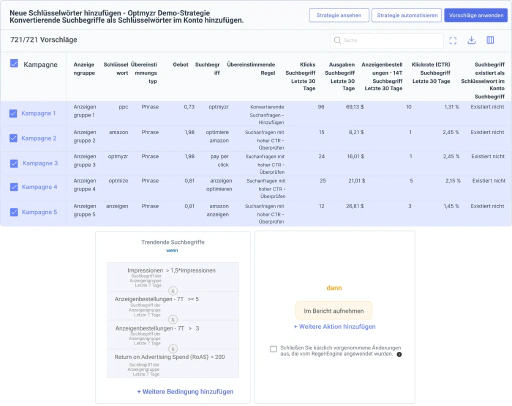Open fullscreen view with the expand icon
The width and height of the screenshot is (512, 406).
pos(453,40)
